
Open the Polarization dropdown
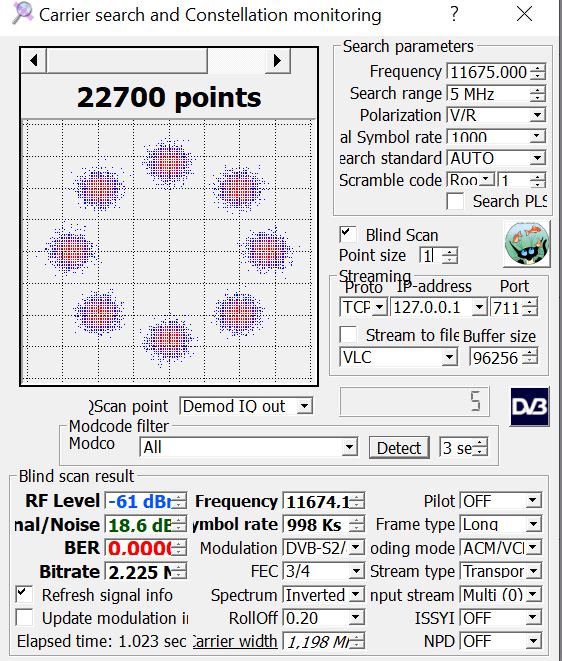click(x=537, y=115)
